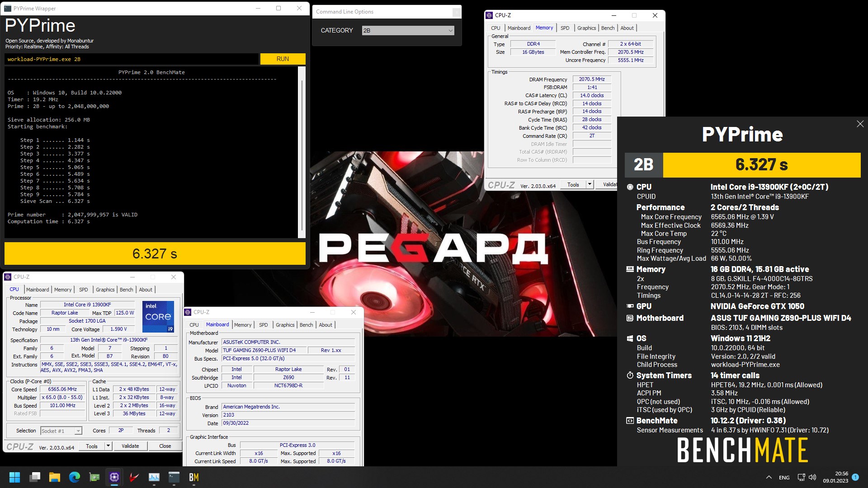
Task: Open the network icon in system tray
Action: 801,477
